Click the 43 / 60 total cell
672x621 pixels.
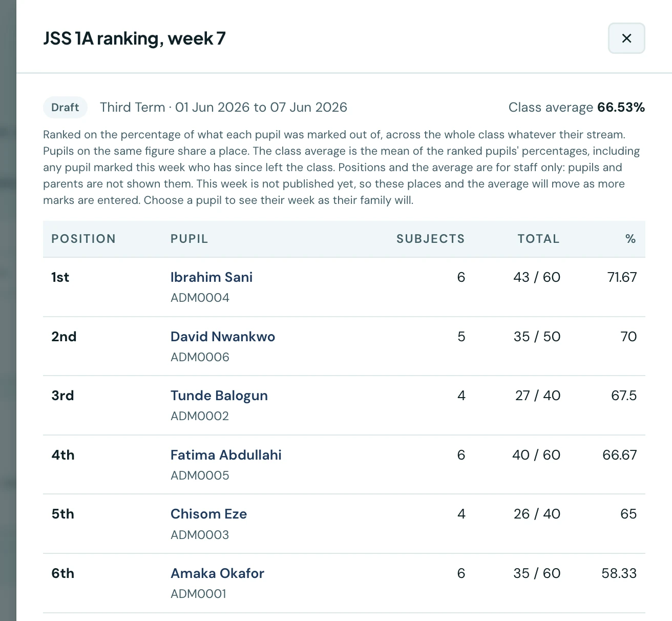[x=537, y=277]
